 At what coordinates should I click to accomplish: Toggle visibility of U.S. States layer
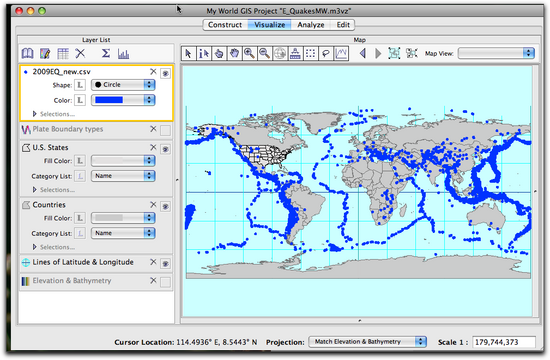(166, 149)
